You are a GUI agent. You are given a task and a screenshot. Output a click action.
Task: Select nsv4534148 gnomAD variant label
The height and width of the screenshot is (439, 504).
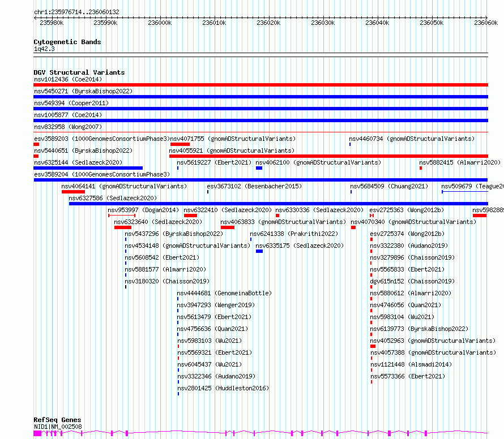[x=187, y=246]
